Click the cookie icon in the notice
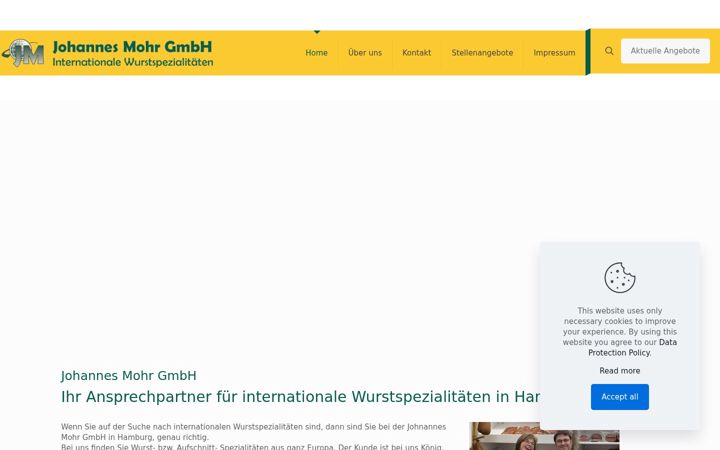 [x=619, y=277]
